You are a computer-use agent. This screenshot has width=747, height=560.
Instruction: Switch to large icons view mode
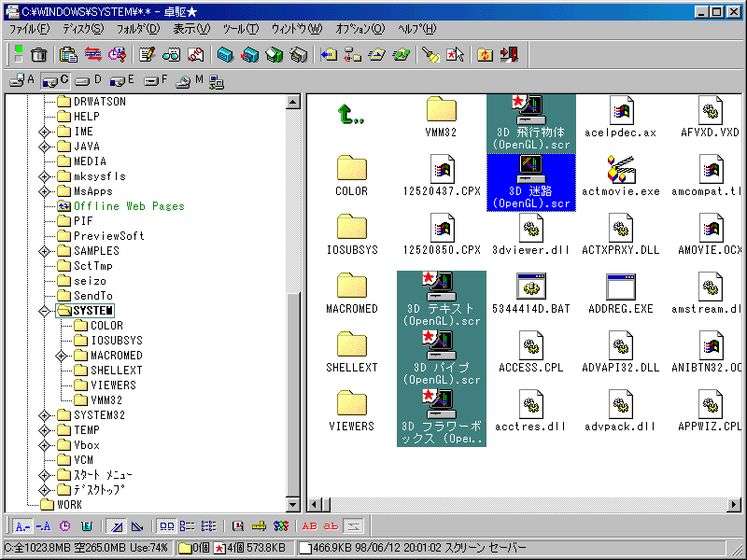167,525
